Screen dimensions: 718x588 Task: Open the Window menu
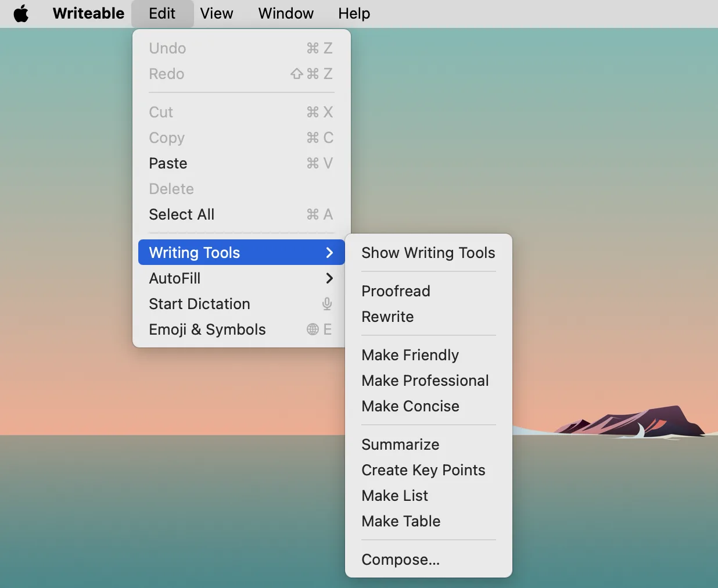285,13
